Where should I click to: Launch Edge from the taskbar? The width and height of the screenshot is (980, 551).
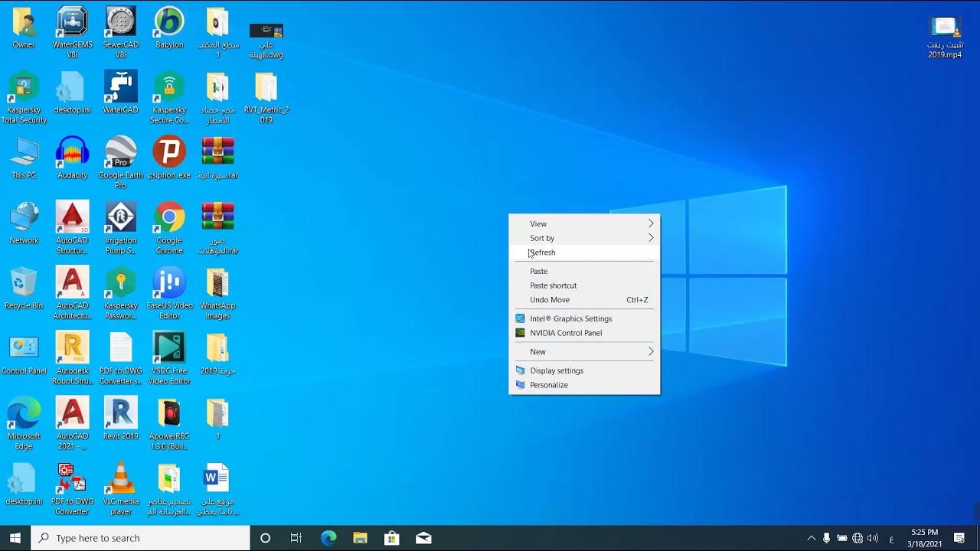point(328,538)
